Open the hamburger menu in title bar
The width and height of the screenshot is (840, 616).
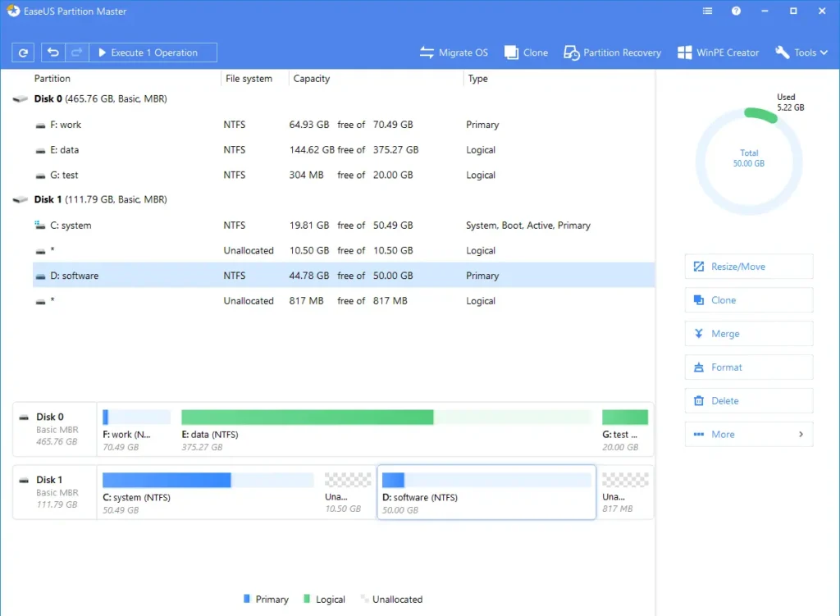[x=707, y=11]
